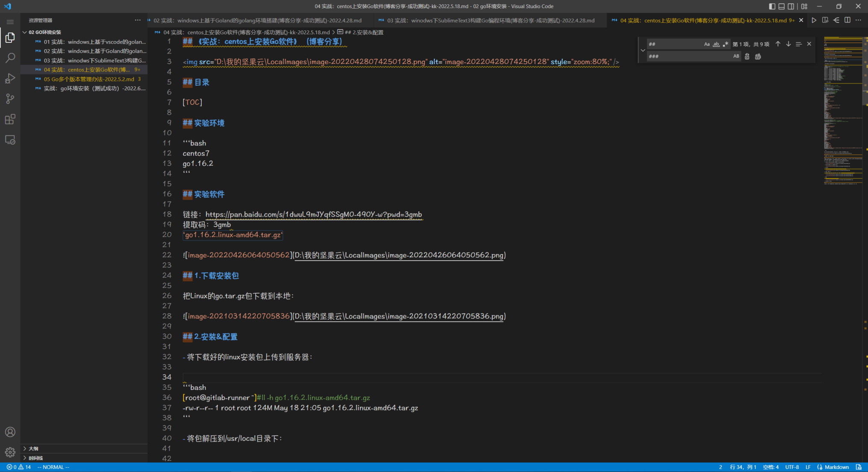Click line number 34 in gutter

point(167,377)
